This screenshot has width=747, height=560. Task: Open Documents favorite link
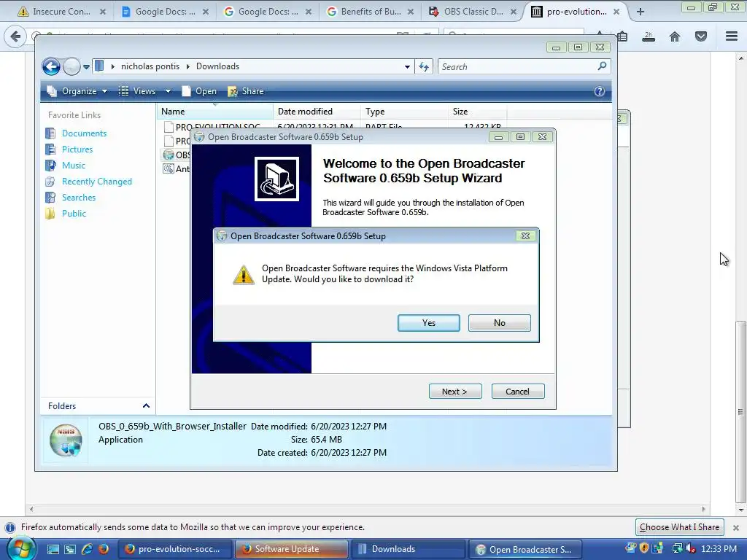[x=85, y=133]
